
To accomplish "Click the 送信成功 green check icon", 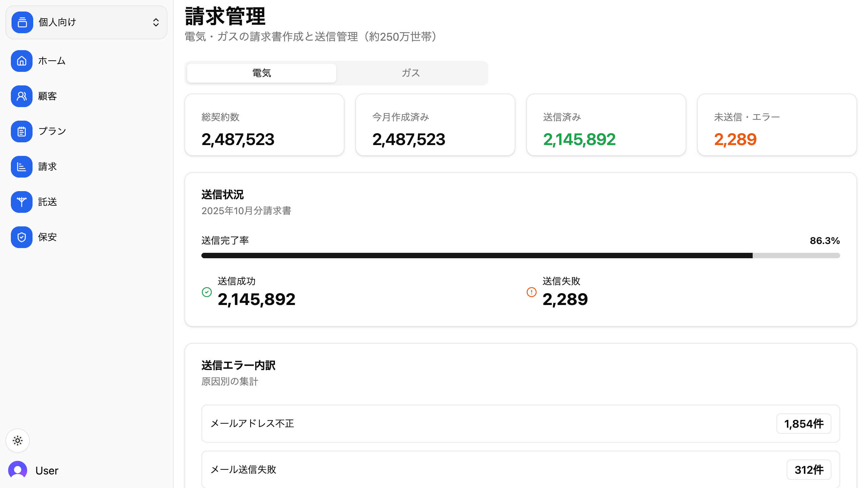I will 207,292.
